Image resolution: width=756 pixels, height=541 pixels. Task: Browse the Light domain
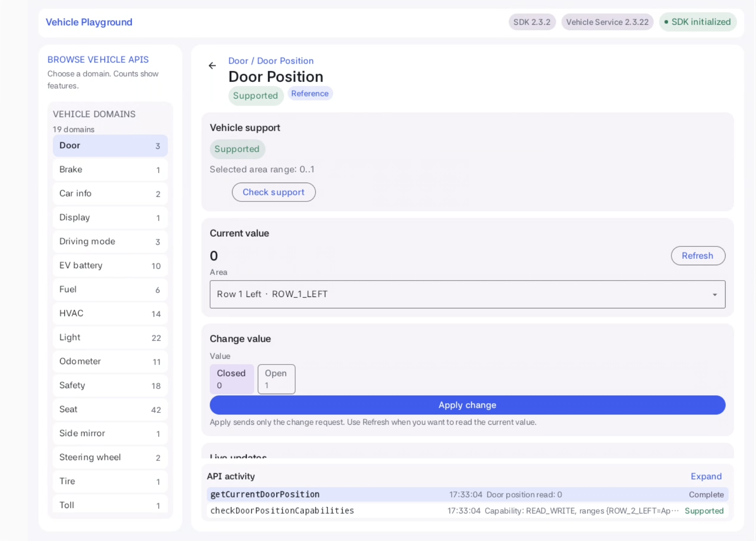[x=110, y=338]
